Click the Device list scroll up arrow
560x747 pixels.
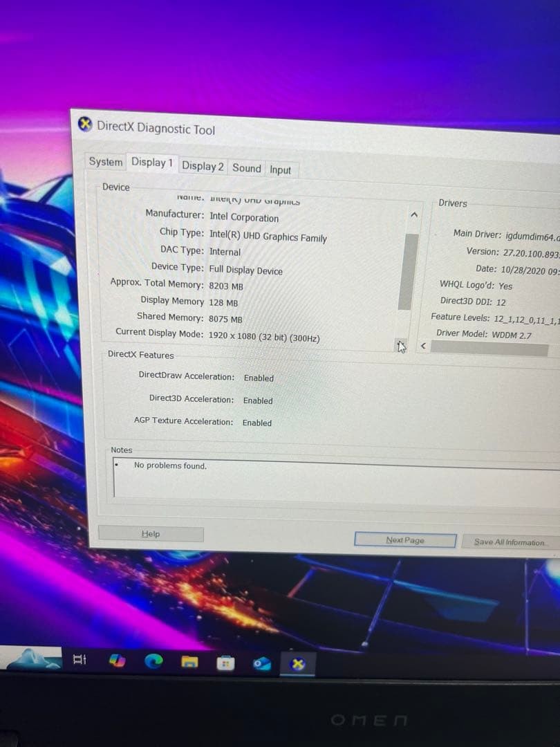414,215
